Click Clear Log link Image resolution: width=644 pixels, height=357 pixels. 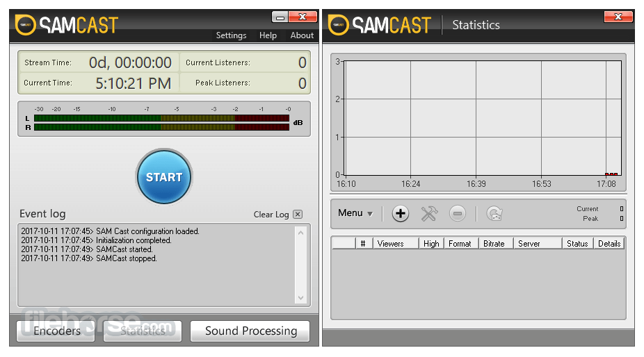tap(271, 214)
